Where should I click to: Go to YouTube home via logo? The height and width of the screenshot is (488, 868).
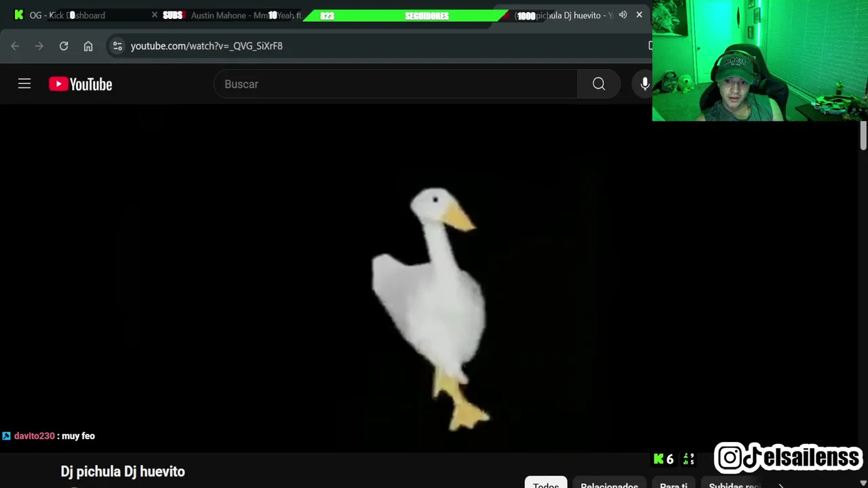coord(80,84)
